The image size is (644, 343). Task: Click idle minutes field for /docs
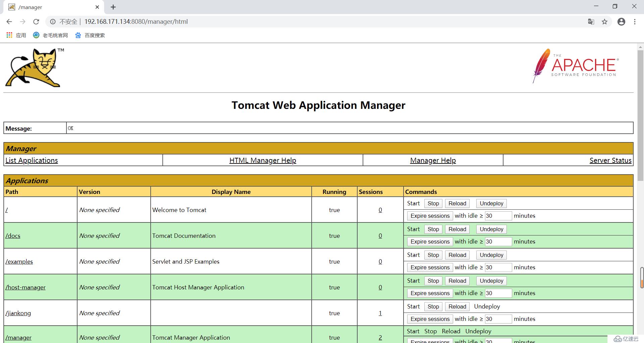tap(498, 242)
